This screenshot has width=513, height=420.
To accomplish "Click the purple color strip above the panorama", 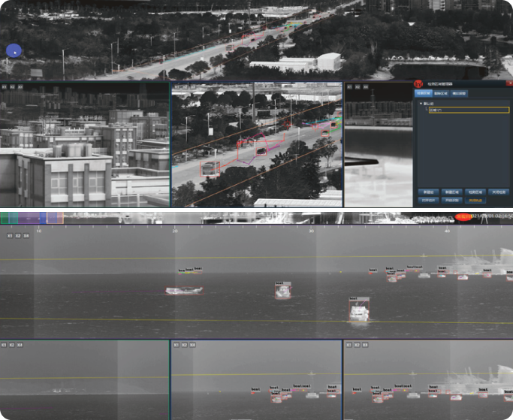I will tap(29, 217).
